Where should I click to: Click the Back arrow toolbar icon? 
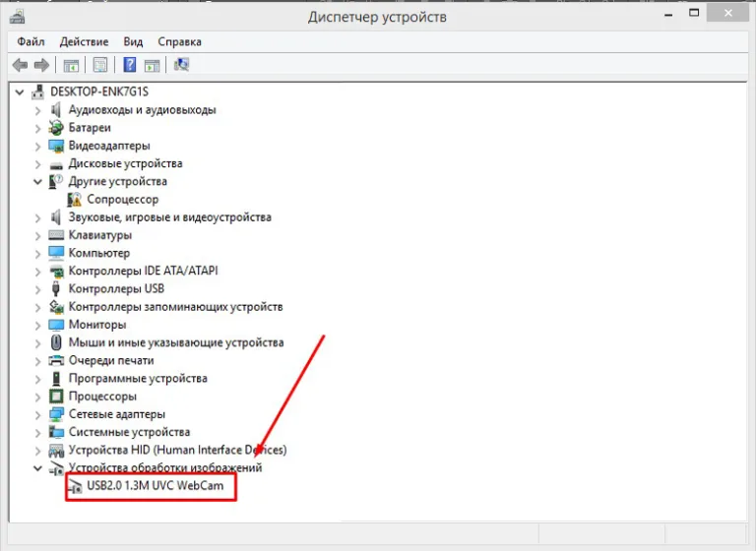point(20,65)
